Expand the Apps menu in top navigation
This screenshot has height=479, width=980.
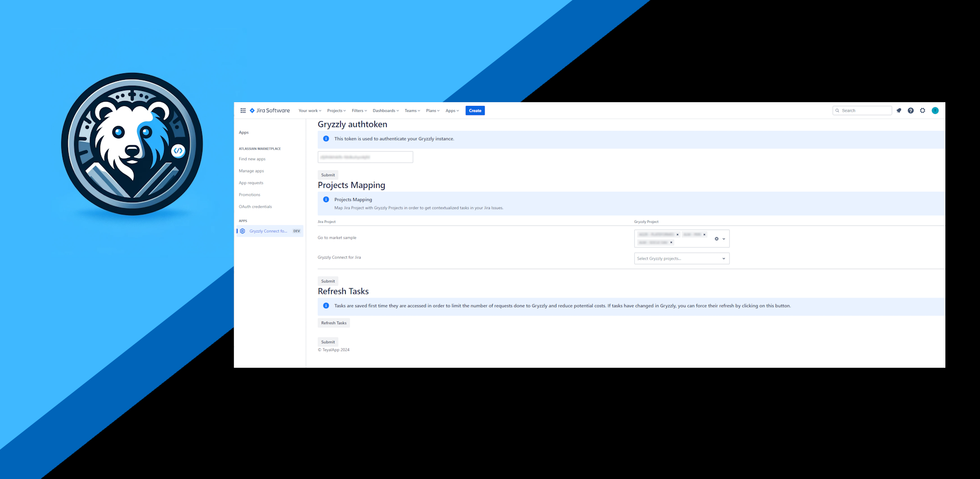click(x=452, y=111)
